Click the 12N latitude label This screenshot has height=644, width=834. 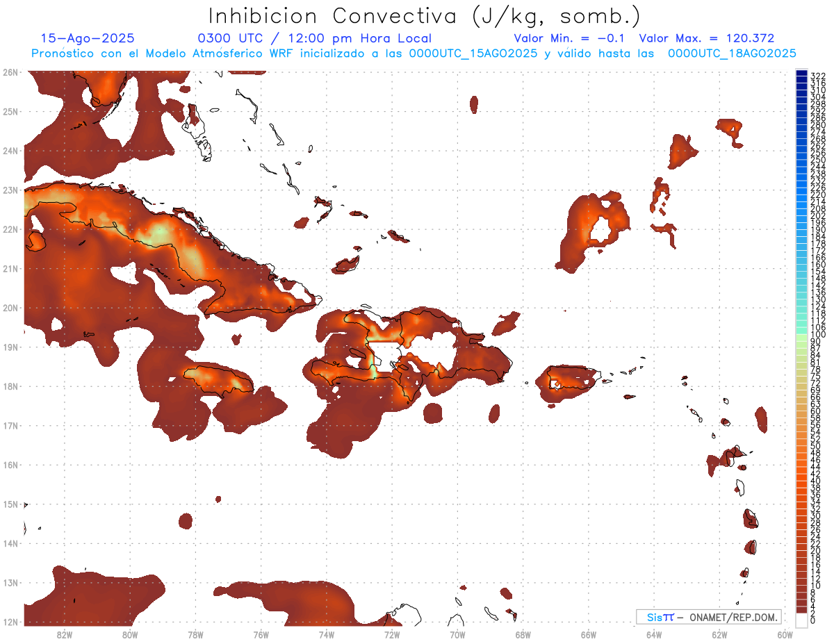[x=10, y=622]
